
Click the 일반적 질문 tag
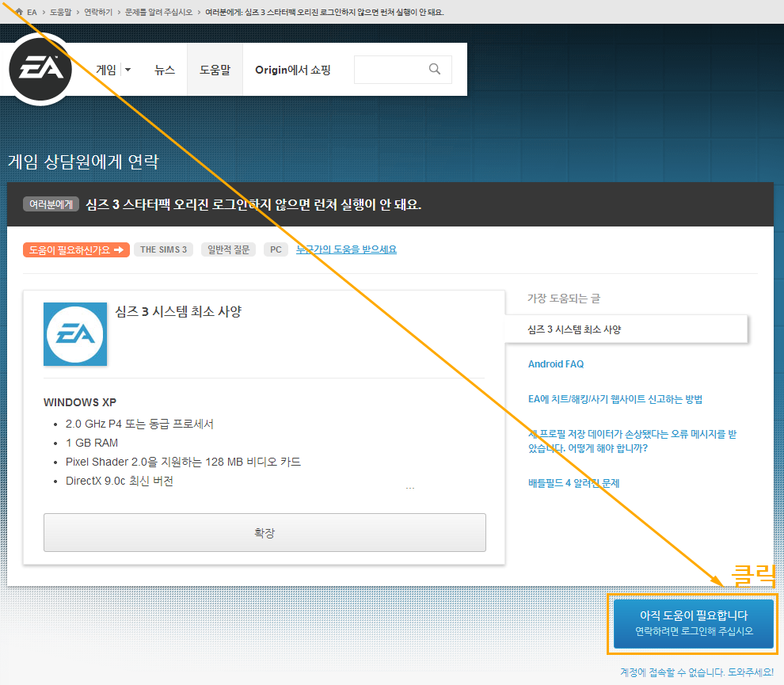click(229, 249)
